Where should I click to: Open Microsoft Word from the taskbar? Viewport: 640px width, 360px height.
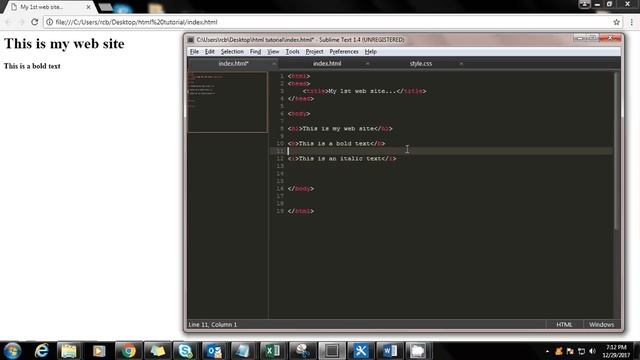pyautogui.click(x=390, y=351)
